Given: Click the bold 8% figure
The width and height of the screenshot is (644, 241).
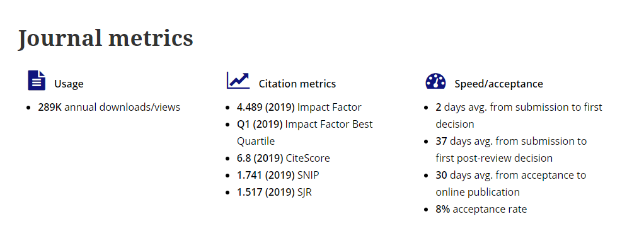Looking at the screenshot, I should coord(443,209).
